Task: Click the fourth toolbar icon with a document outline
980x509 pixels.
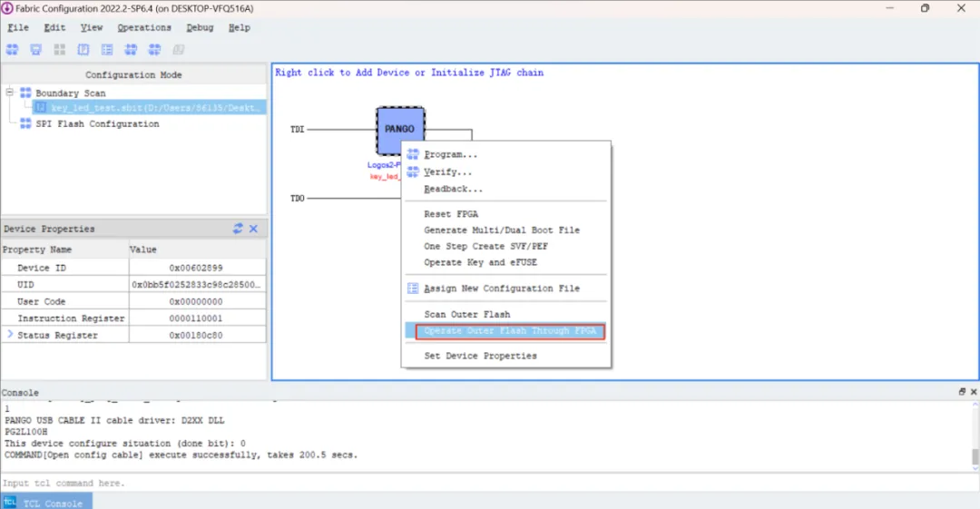Action: pos(83,49)
